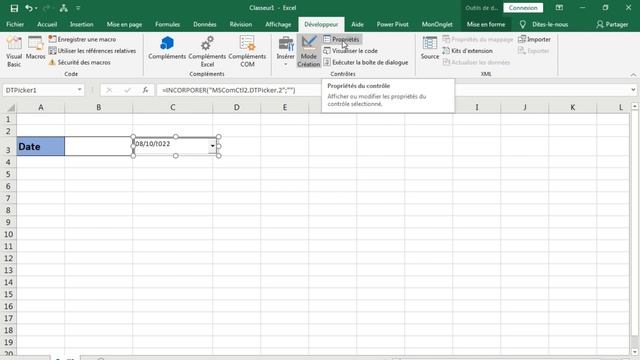Image resolution: width=640 pixels, height=360 pixels.
Task: Switch to the Mise en page tab
Action: 124,24
